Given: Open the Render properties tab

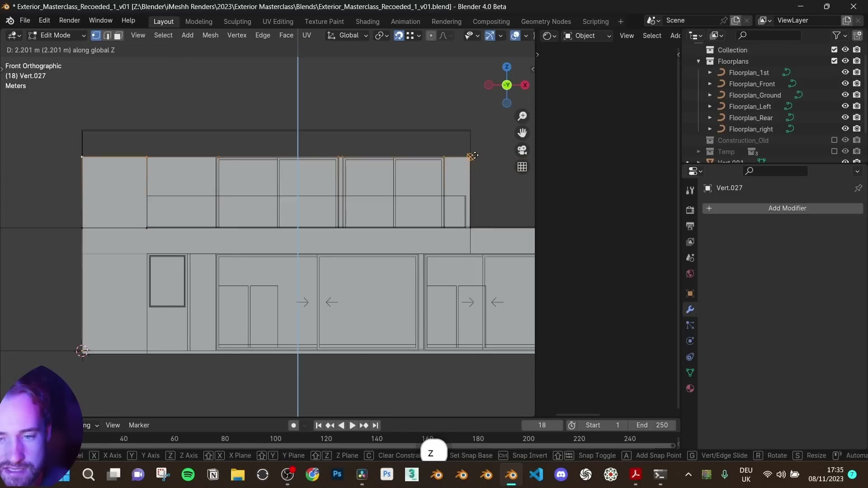Looking at the screenshot, I should pyautogui.click(x=690, y=210).
